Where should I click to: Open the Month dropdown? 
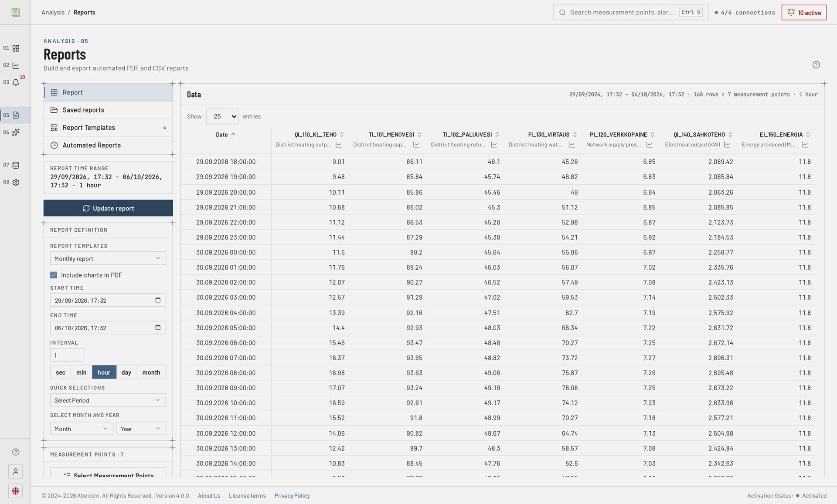point(82,429)
